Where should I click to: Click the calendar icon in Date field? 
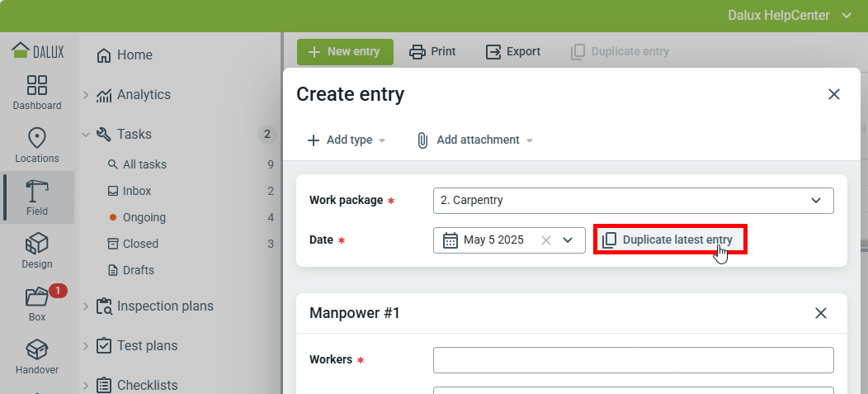pyautogui.click(x=451, y=240)
